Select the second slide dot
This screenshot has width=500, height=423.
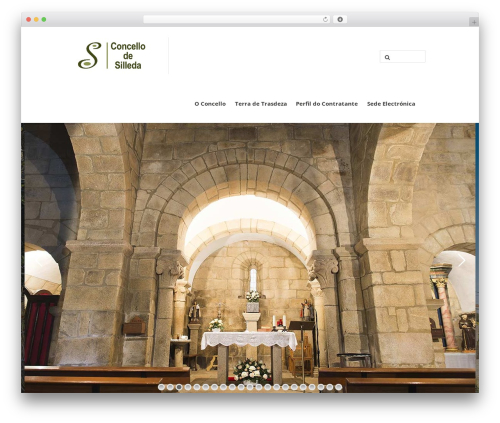tap(170, 387)
